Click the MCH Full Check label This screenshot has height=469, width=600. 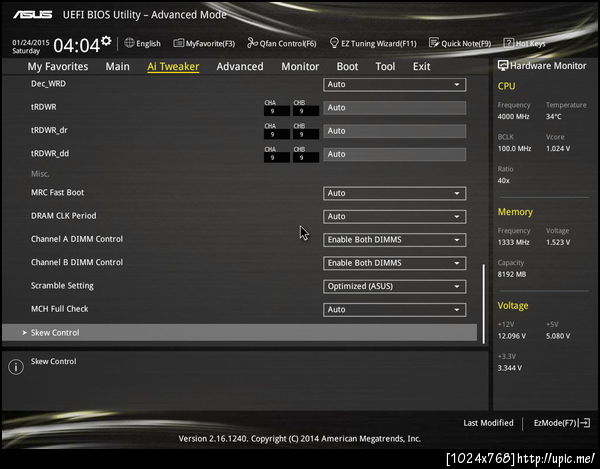59,309
